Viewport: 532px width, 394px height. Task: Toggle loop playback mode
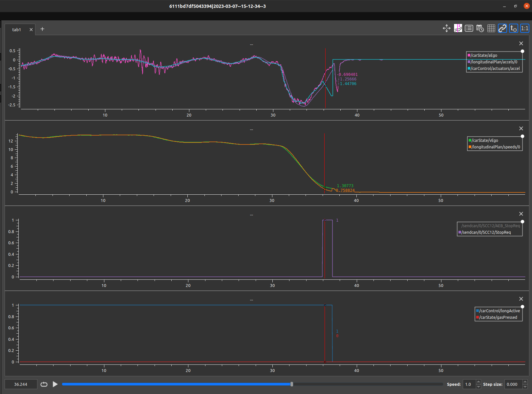tap(44, 384)
